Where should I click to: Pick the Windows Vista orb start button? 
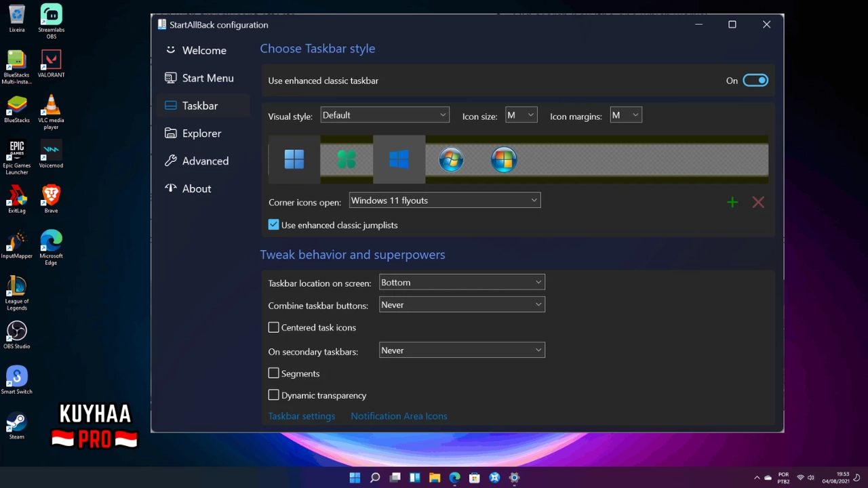pos(504,159)
